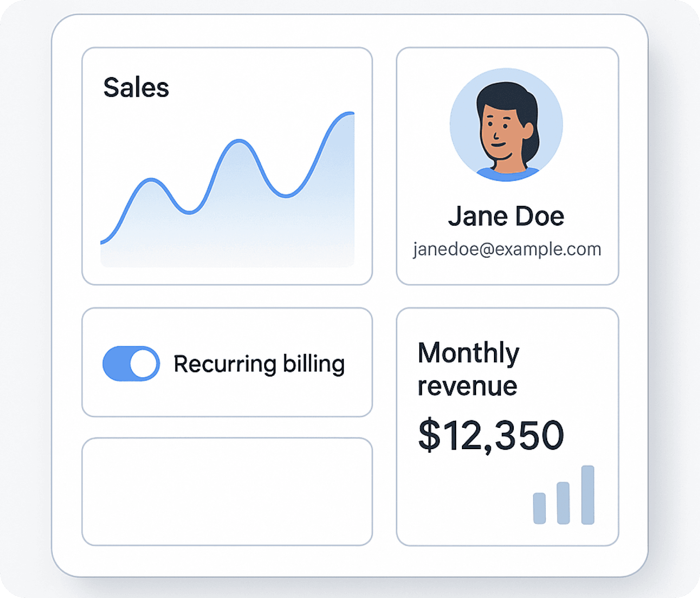
Task: Click the shortest bar in revenue icon
Action: pos(539,508)
